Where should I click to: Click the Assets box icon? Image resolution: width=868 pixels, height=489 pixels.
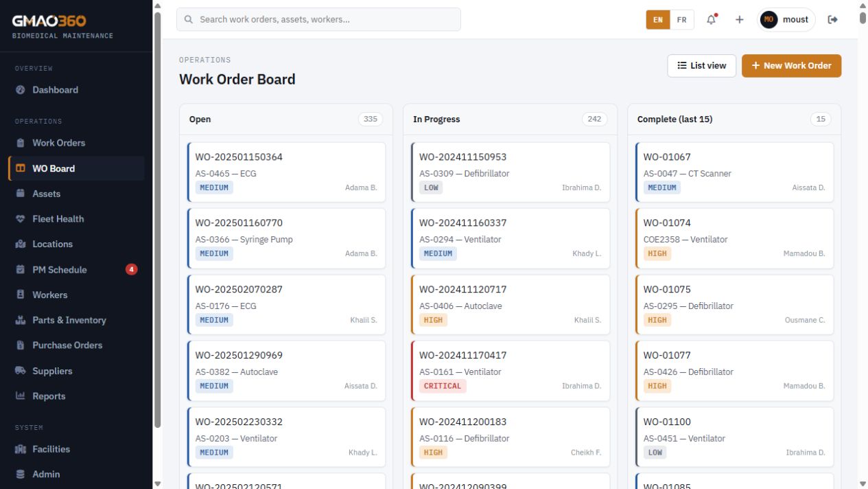coord(20,194)
